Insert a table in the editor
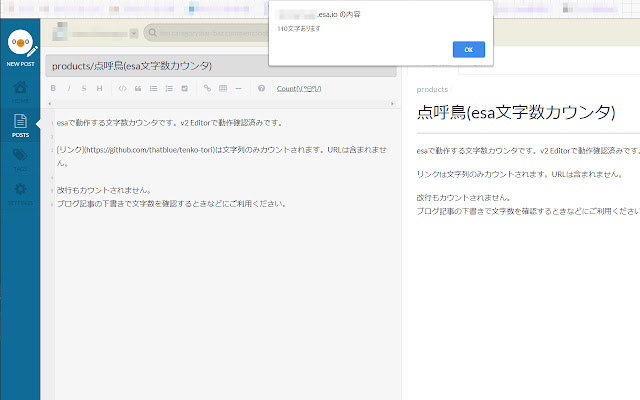The height and width of the screenshot is (400, 640). (222, 88)
